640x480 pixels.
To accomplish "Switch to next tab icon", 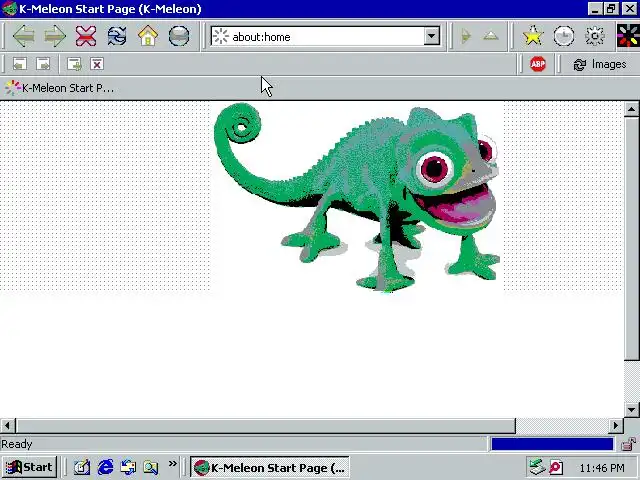I will [43, 64].
